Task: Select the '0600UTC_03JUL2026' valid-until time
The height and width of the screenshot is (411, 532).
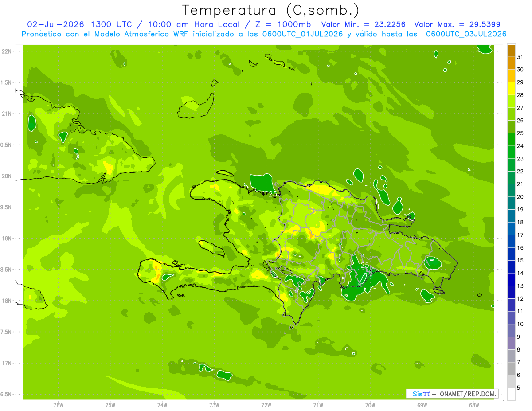Action: point(466,34)
